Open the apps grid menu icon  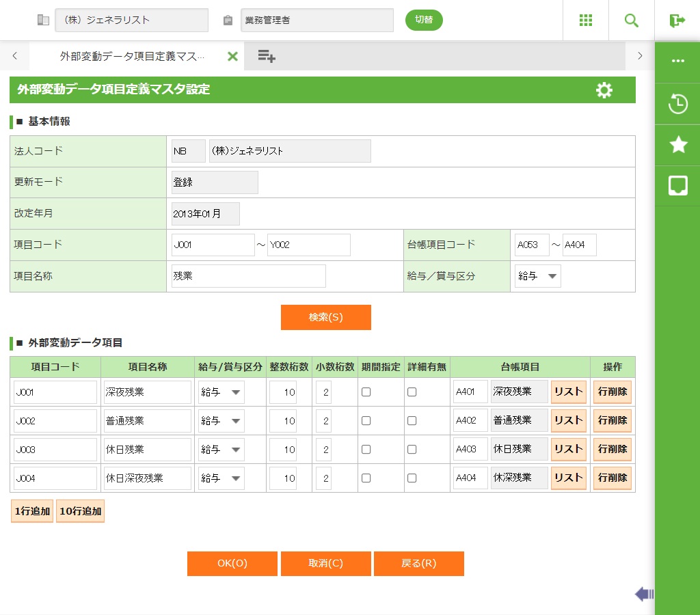(x=585, y=20)
